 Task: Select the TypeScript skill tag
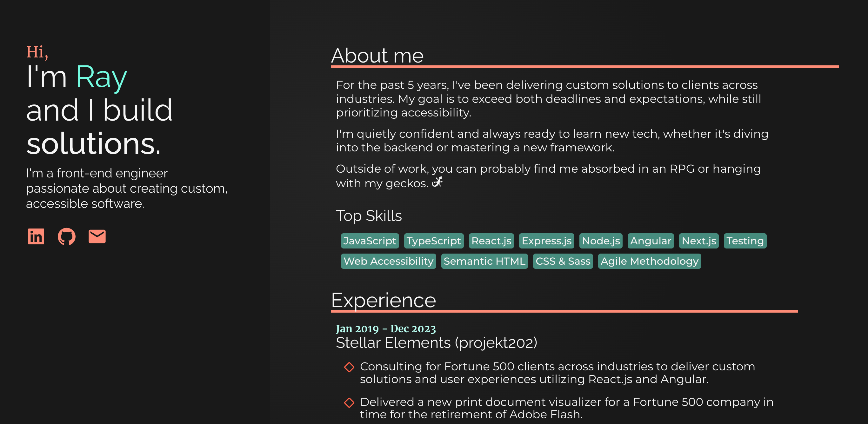click(x=434, y=241)
